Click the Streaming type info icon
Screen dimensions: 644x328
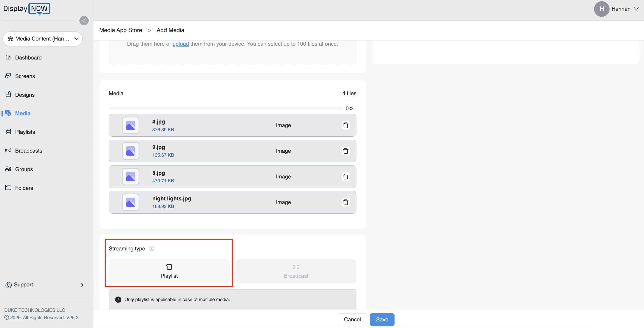pos(151,248)
